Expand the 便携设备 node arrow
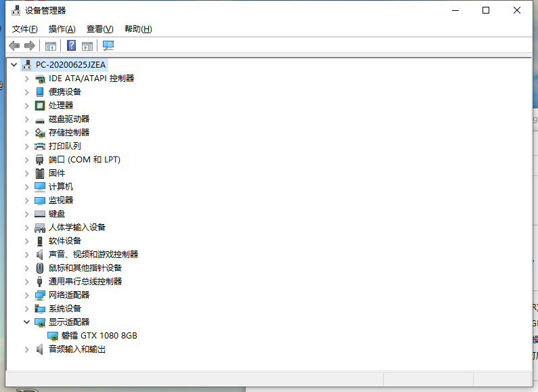538x392 pixels. (x=27, y=92)
